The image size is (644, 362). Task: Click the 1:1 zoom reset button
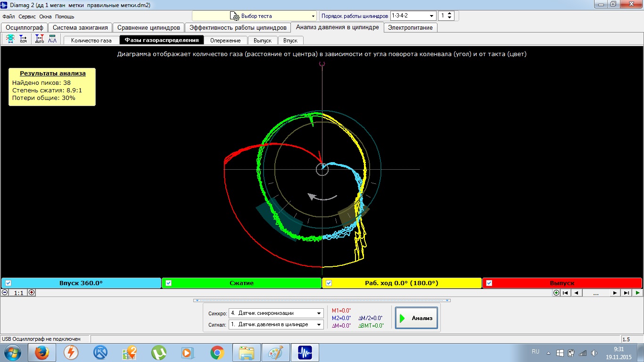point(18,292)
